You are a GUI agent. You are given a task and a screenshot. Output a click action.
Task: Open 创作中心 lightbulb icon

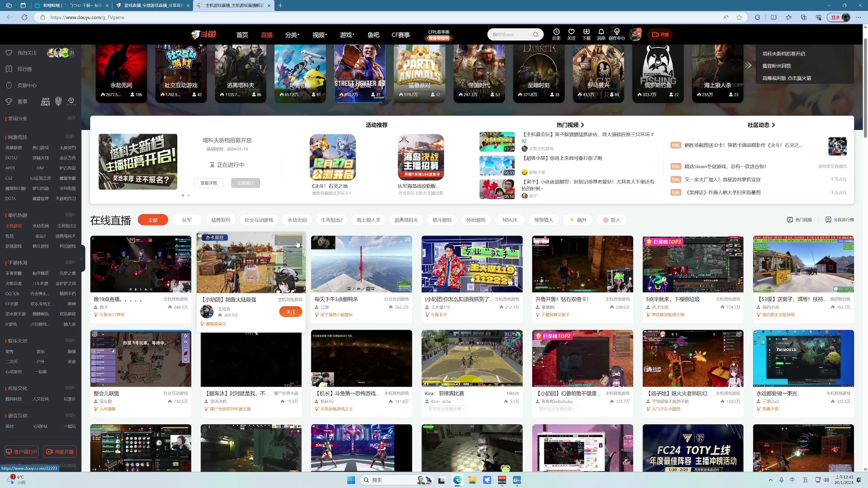click(x=617, y=34)
